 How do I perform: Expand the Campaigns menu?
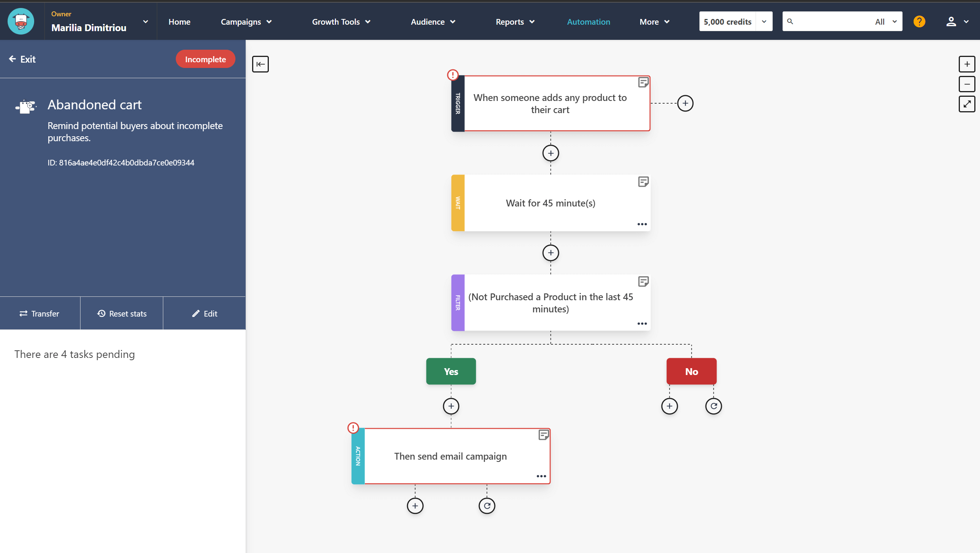pos(246,22)
